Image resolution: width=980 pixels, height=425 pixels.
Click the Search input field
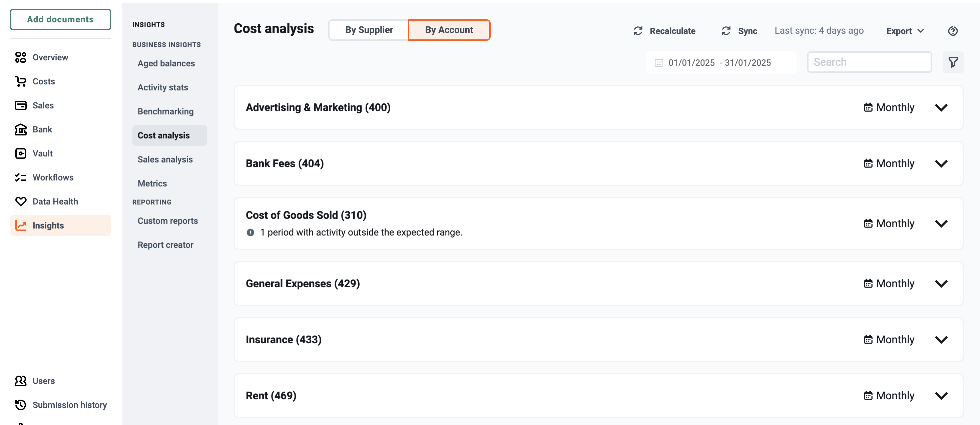[x=869, y=62]
